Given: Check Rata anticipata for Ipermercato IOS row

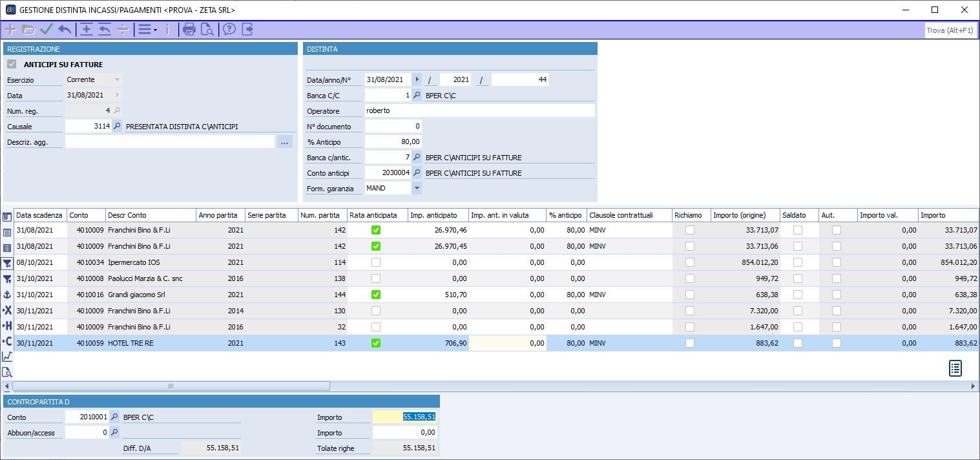Looking at the screenshot, I should (376, 262).
